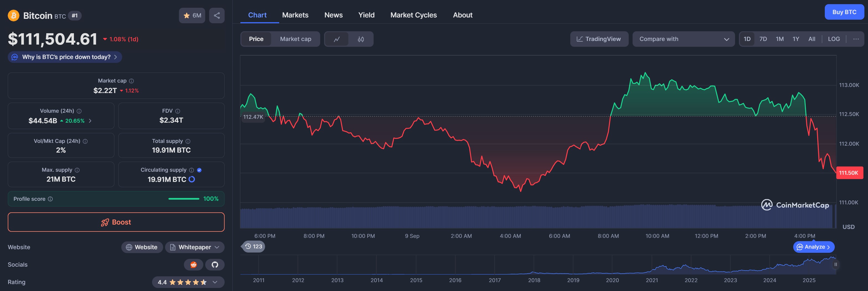Open the Market Cycles tab
The height and width of the screenshot is (291, 868).
tap(413, 15)
